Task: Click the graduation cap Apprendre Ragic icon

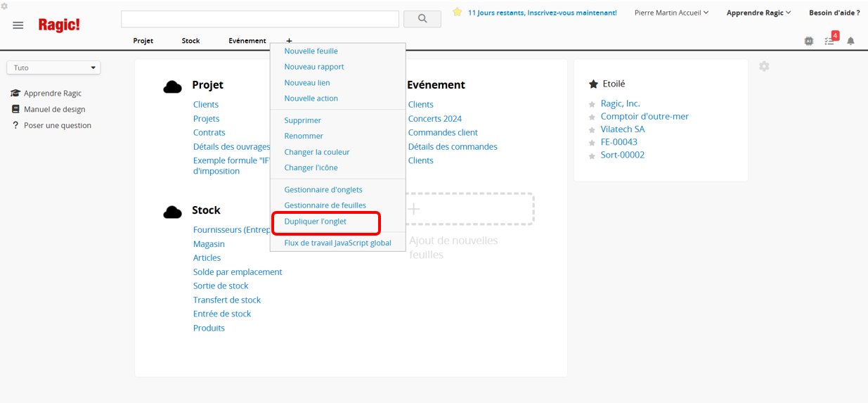Action: (15, 93)
